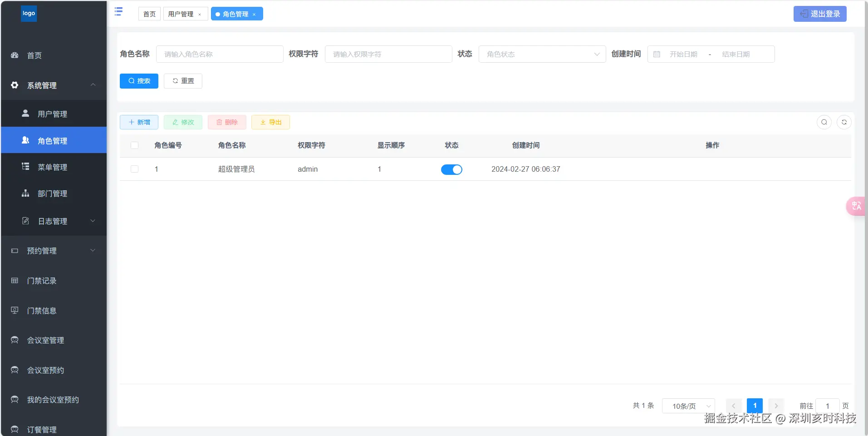Click the 退出登录 logout button
Viewport: 868px width, 436px height.
pyautogui.click(x=820, y=14)
